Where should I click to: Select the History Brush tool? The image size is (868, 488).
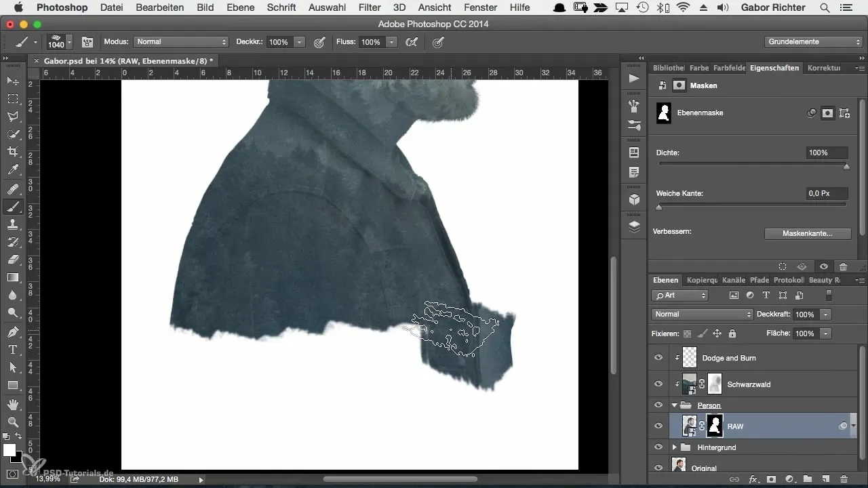pyautogui.click(x=12, y=242)
